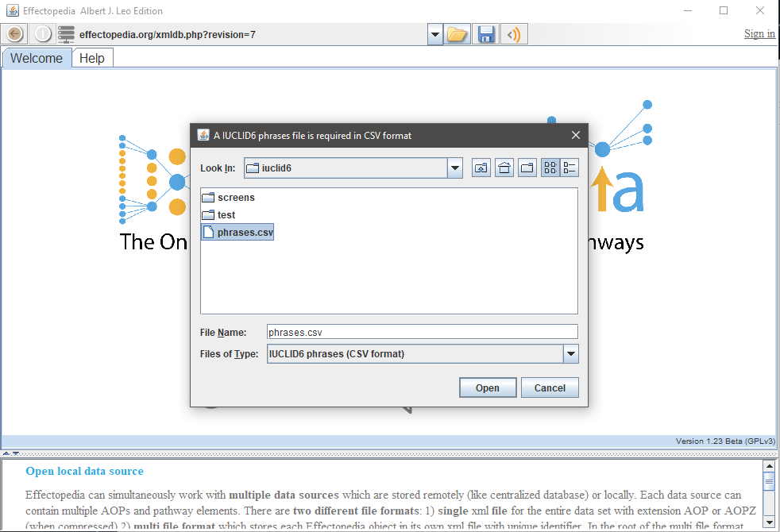Click the Up One Level folder icon
Screen dimensions: 780x532
pyautogui.click(x=481, y=168)
